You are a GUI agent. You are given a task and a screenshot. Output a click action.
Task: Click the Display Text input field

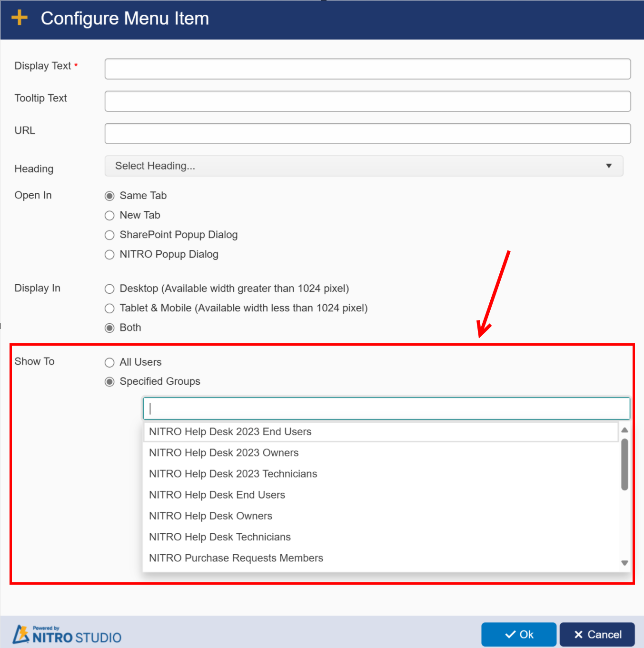(x=367, y=69)
